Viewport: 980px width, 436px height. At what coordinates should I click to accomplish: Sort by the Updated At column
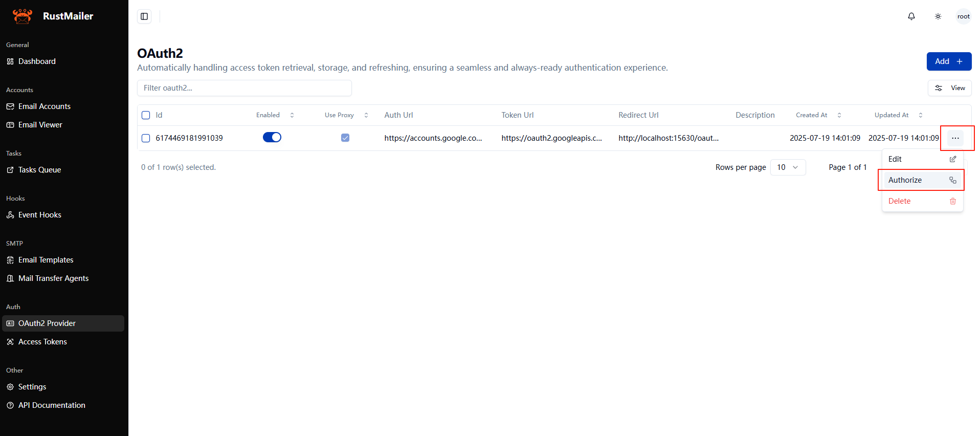(898, 115)
